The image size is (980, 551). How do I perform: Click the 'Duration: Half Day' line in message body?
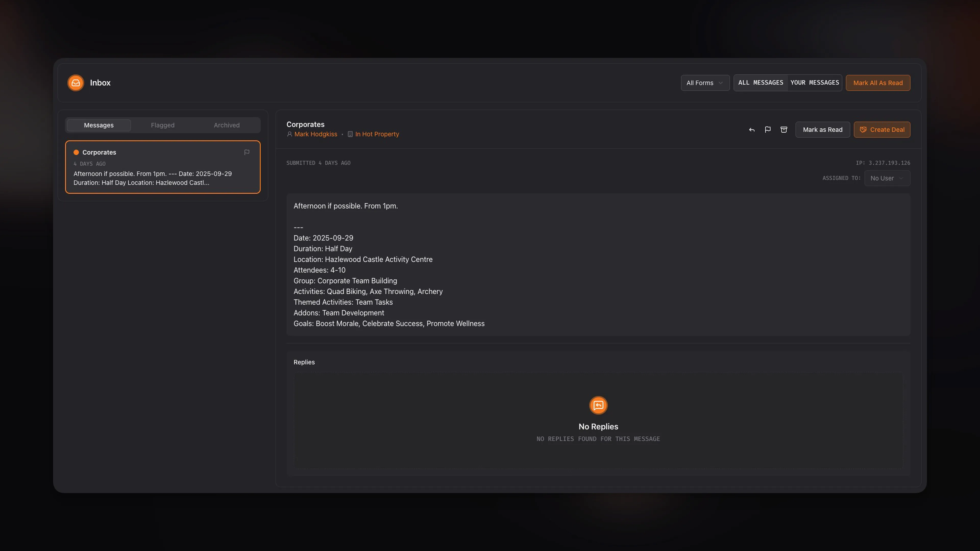[x=323, y=249]
